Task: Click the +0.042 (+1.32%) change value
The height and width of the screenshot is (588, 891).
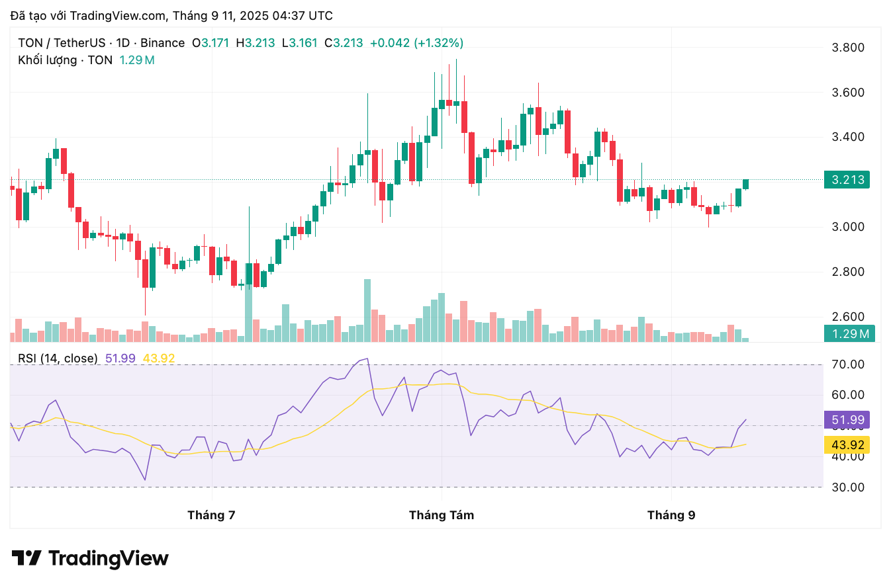Action: tap(416, 43)
